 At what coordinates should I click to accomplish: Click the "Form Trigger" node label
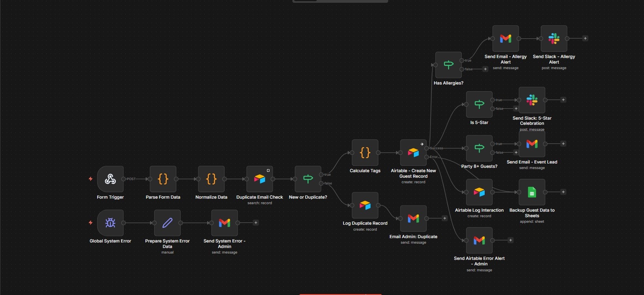tap(110, 197)
